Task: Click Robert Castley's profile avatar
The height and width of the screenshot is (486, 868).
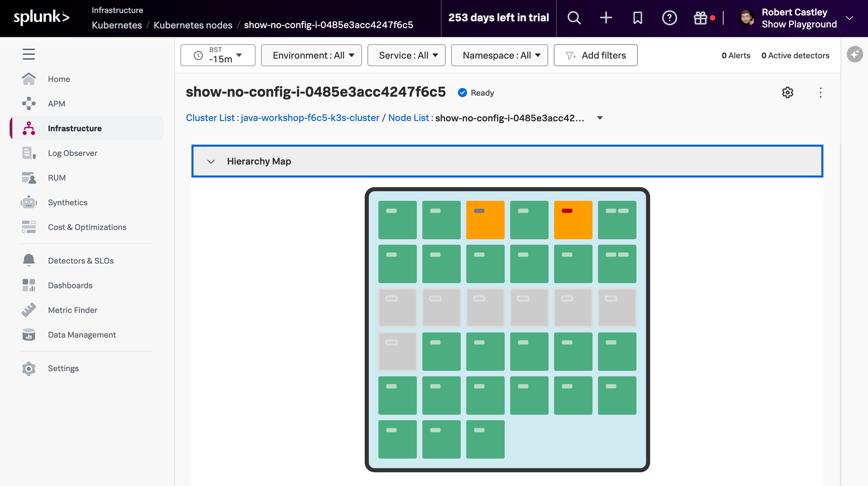Action: pyautogui.click(x=747, y=18)
